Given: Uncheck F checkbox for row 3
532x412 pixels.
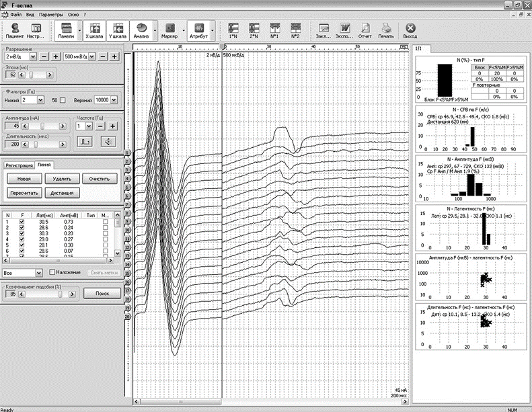Looking at the screenshot, I should (22, 233).
